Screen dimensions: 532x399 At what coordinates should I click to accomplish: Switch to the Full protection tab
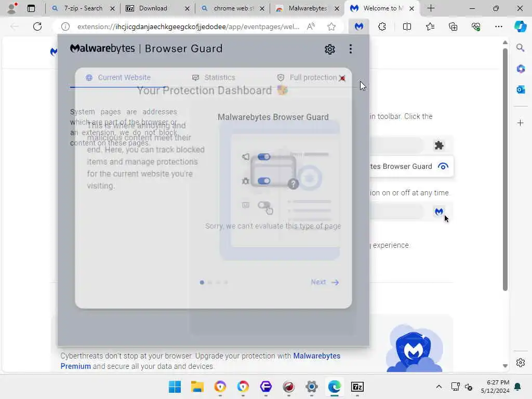point(307,77)
